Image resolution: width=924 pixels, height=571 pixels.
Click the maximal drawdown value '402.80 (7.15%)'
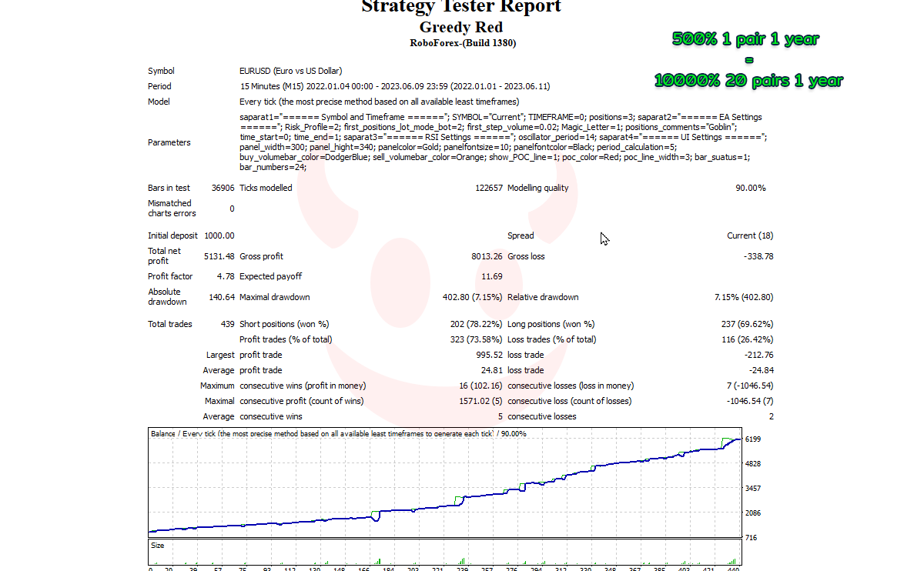(472, 297)
